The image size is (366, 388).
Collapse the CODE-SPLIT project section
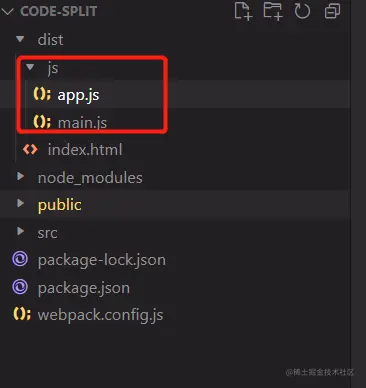pos(7,11)
